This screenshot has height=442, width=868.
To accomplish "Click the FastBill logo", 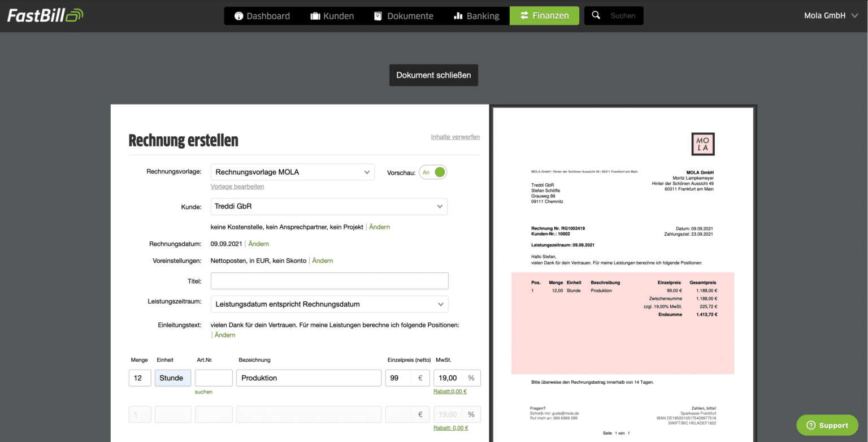I will pyautogui.click(x=45, y=15).
